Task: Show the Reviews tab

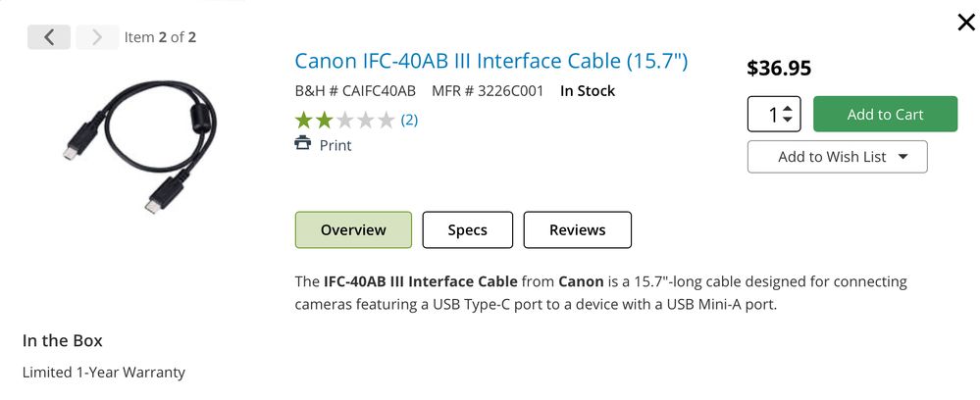Action: (577, 230)
